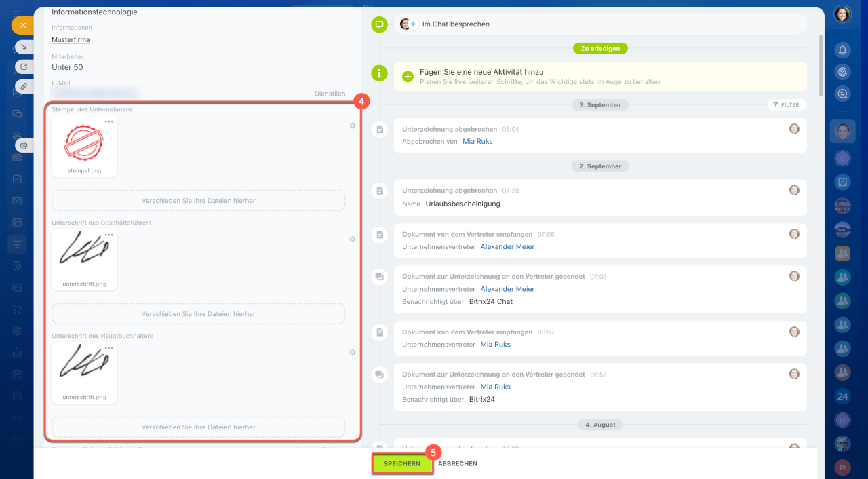Screen dimensions: 868x479
Task: Open notifications bell icon
Action: click(x=842, y=50)
